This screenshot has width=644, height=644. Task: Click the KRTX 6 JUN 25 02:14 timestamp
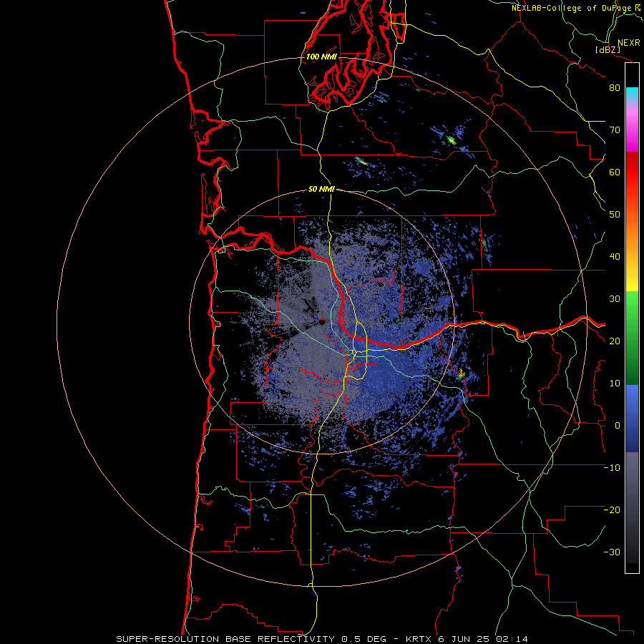467,639
